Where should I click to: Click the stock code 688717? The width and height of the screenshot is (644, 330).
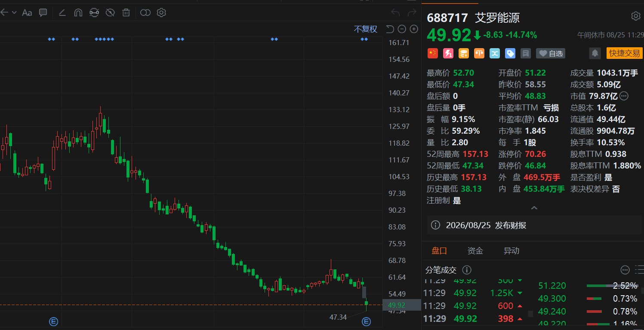point(447,18)
